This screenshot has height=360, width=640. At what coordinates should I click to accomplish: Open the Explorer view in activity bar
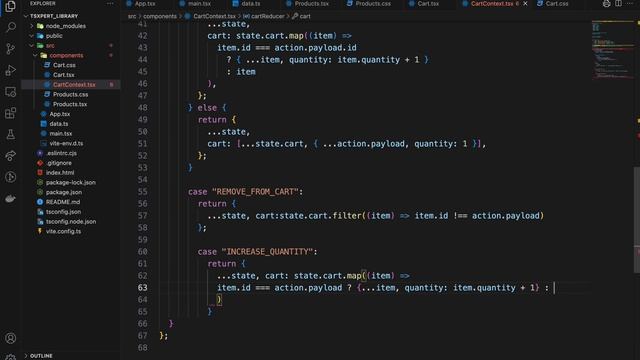10,7
